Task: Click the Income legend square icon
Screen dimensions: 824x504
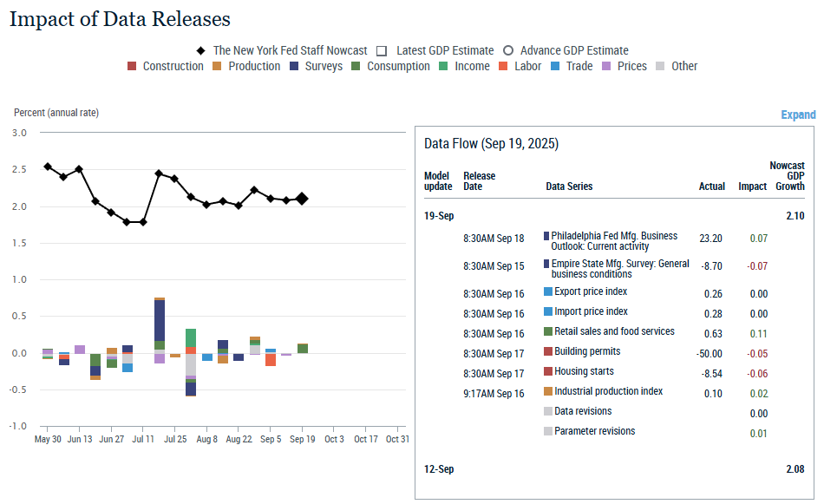Action: [443, 67]
